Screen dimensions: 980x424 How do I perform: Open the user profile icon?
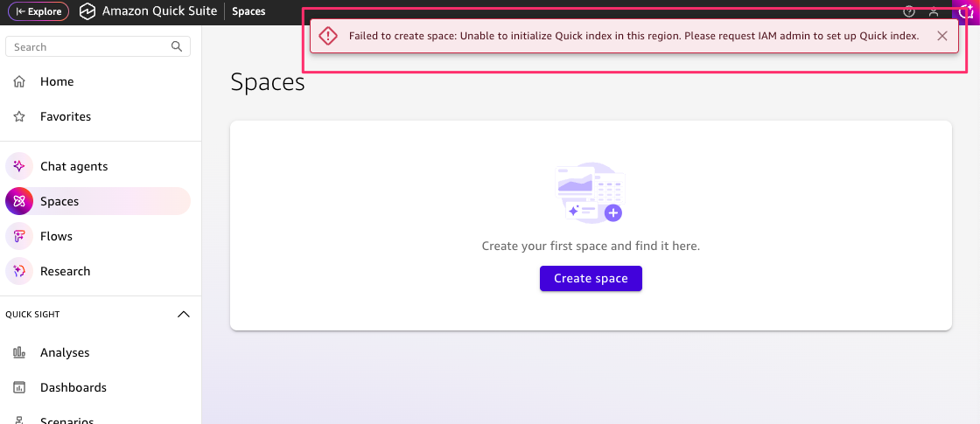pyautogui.click(x=934, y=11)
